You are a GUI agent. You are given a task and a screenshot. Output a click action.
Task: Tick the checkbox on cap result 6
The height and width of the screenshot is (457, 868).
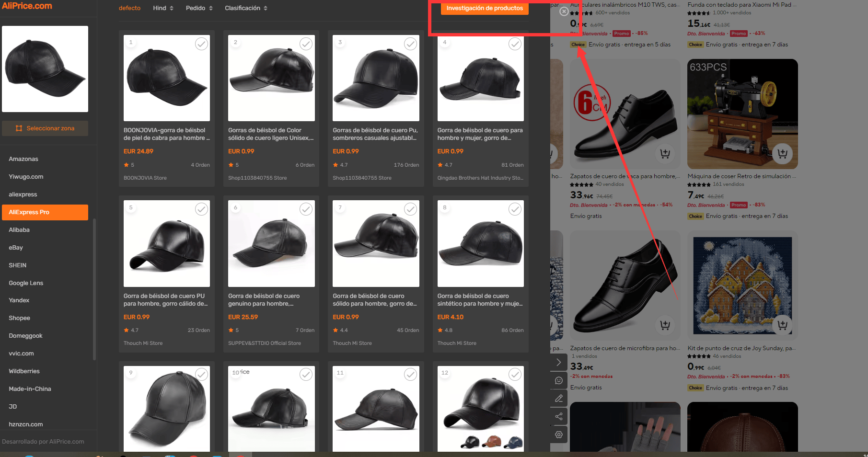[x=306, y=209]
